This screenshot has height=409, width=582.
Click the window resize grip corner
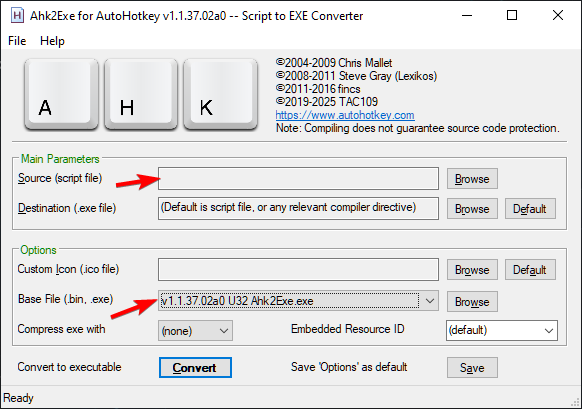click(575, 403)
